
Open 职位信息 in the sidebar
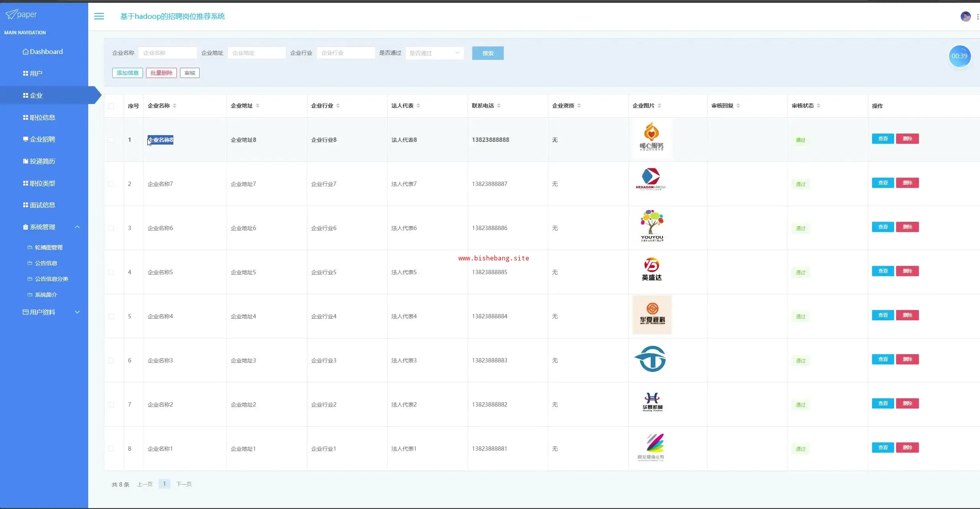pyautogui.click(x=42, y=117)
